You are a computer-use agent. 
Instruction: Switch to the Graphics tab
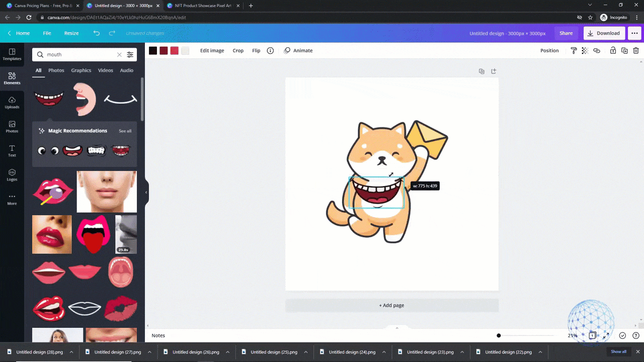tap(81, 70)
